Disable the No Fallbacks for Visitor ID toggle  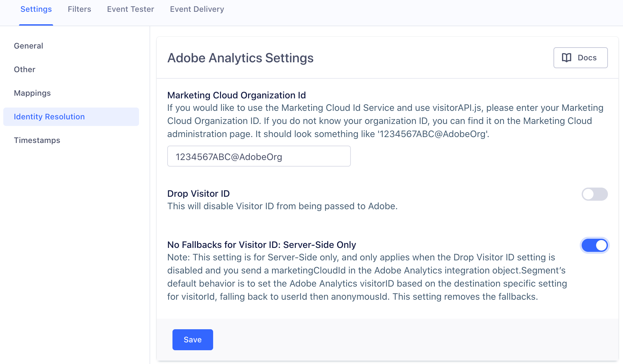[x=594, y=245]
